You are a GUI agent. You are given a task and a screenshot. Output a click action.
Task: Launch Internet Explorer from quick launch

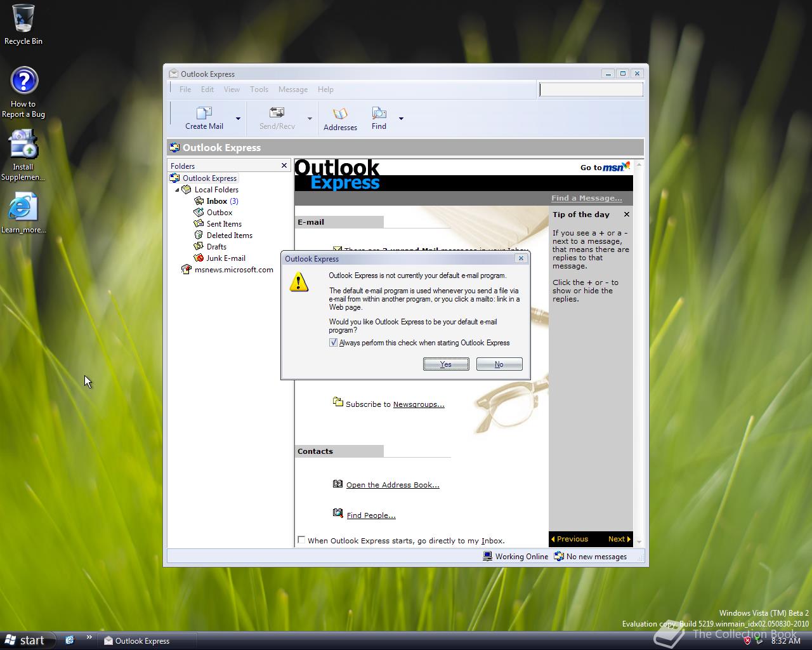(x=70, y=640)
